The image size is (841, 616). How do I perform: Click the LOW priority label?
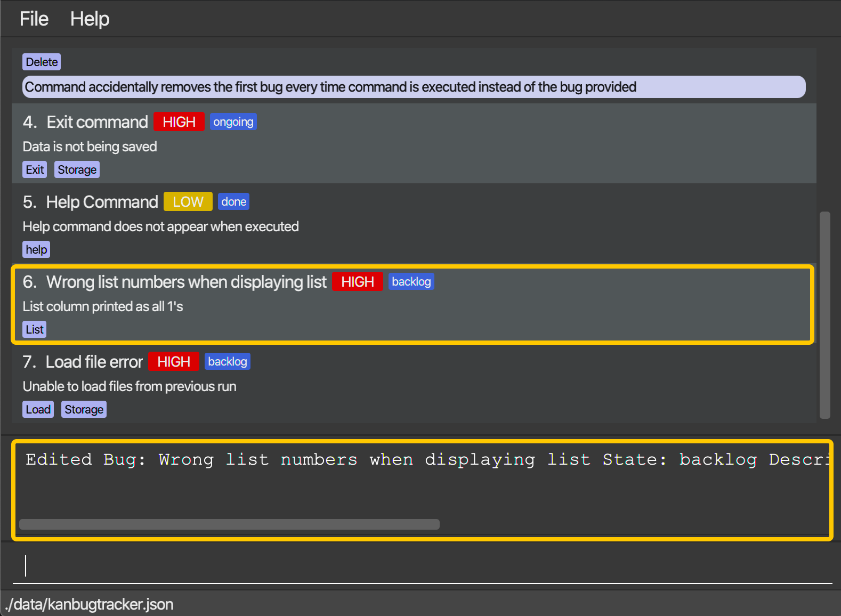click(188, 202)
